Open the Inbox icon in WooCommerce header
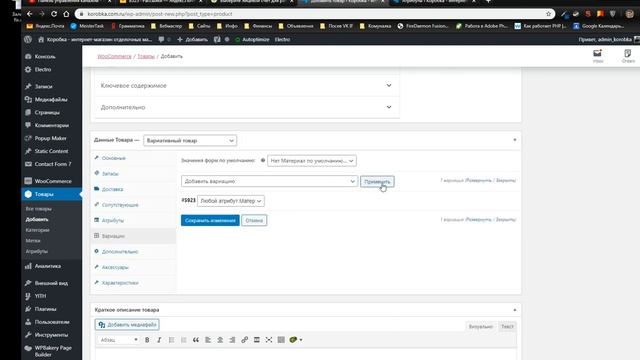The width and height of the screenshot is (640, 360). (598, 56)
